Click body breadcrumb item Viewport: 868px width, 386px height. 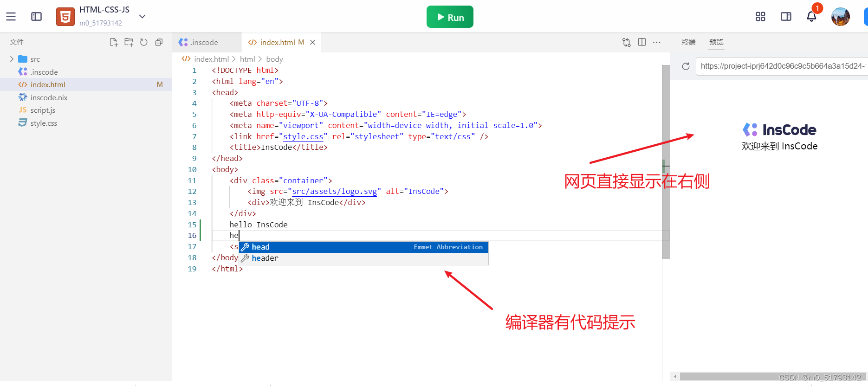point(274,59)
